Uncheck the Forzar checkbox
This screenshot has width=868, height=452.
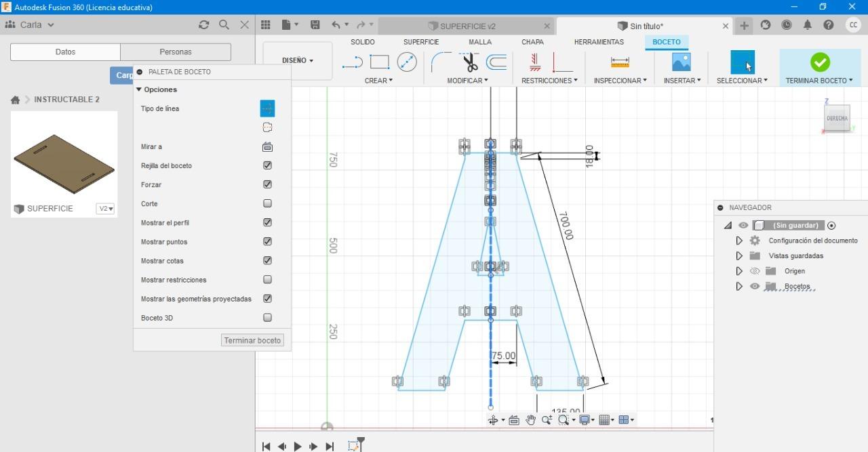tap(267, 184)
